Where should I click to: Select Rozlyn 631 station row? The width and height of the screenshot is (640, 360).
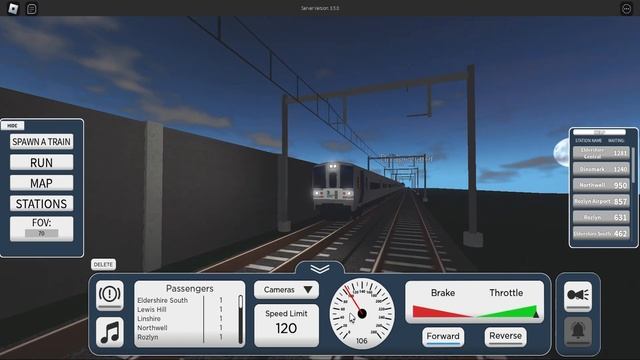click(601, 218)
